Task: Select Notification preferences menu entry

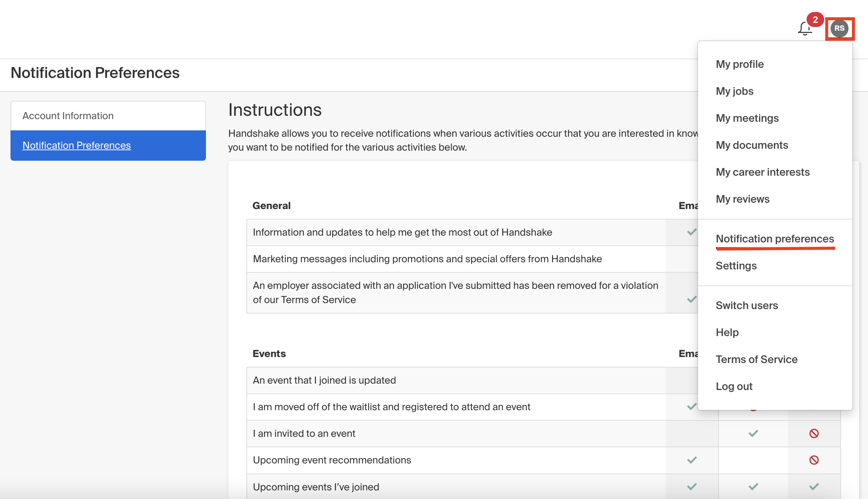Action: point(775,239)
